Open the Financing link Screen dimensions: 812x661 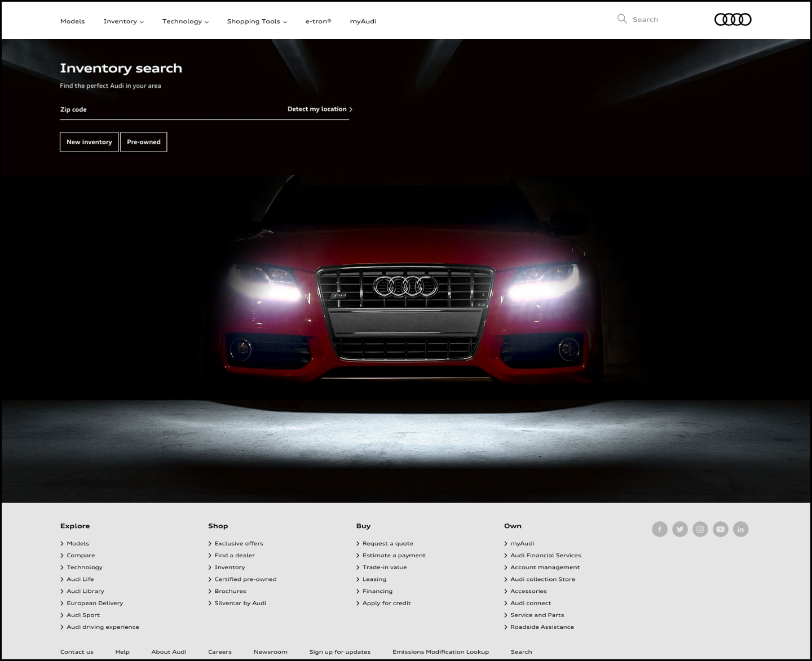377,591
